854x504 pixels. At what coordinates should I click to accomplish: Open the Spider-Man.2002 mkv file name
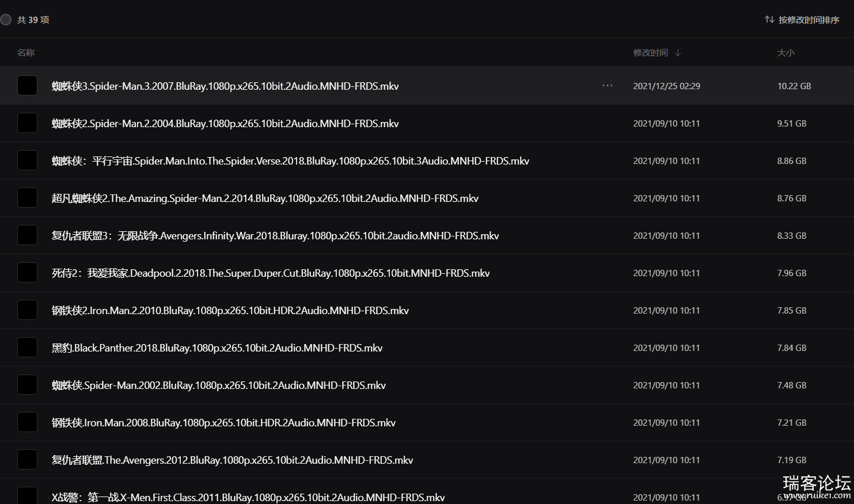[219, 385]
